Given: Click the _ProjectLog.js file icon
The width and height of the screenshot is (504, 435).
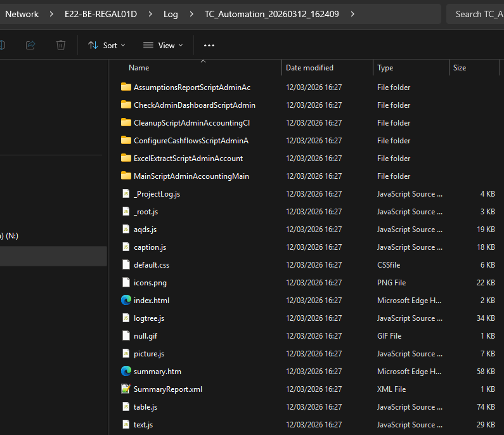Looking at the screenshot, I should (126, 194).
